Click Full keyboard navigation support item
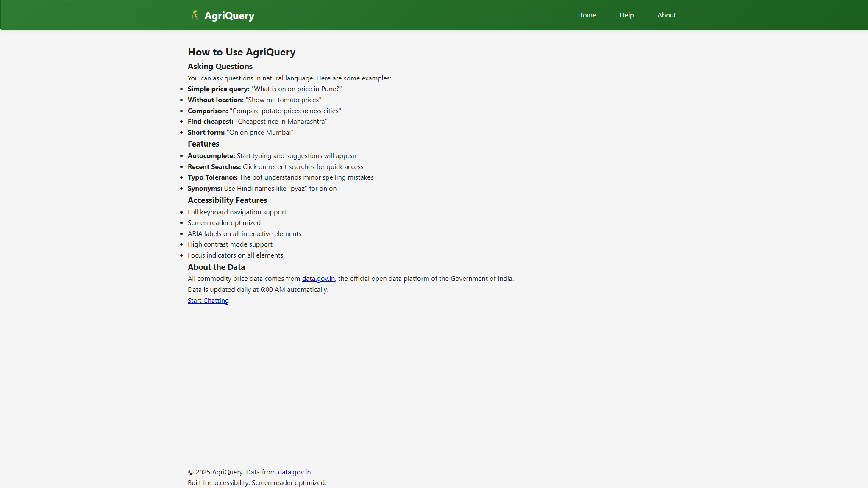Viewport: 868px width, 488px height. click(x=237, y=212)
